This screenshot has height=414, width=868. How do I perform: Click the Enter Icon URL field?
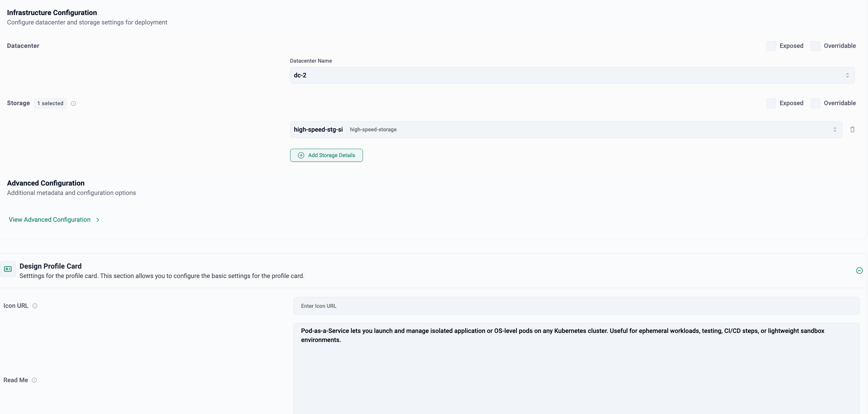(x=576, y=306)
